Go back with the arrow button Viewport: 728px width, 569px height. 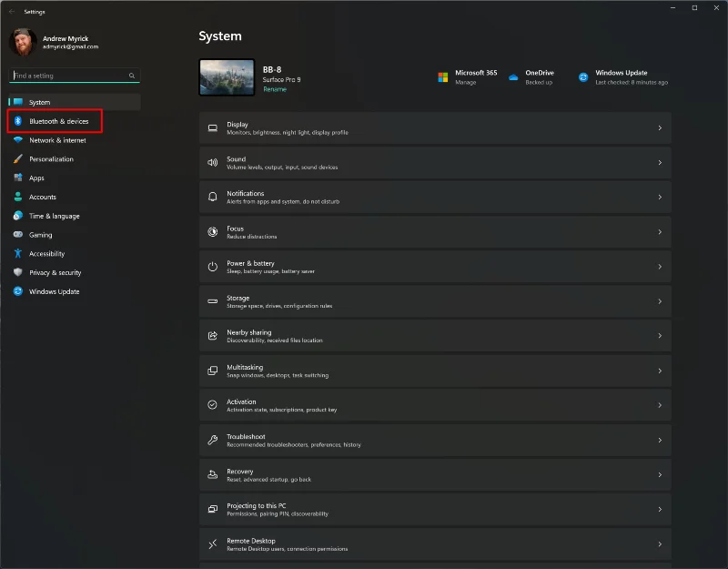point(12,12)
